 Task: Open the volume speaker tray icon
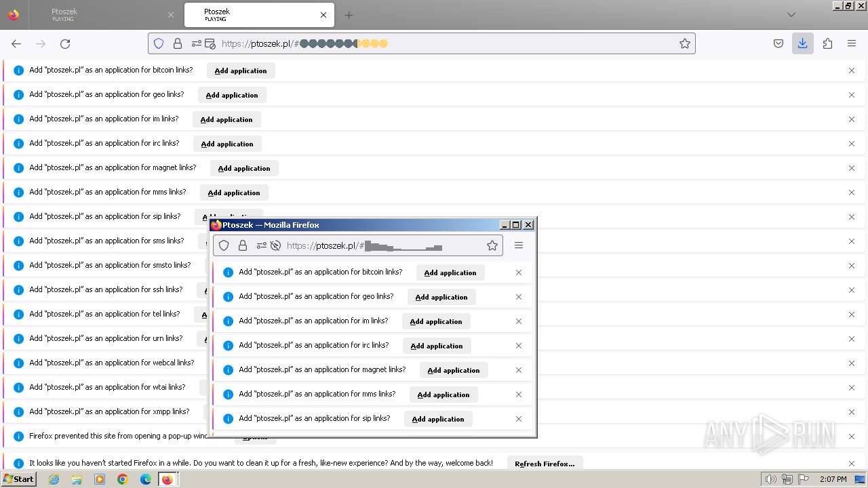point(770,479)
